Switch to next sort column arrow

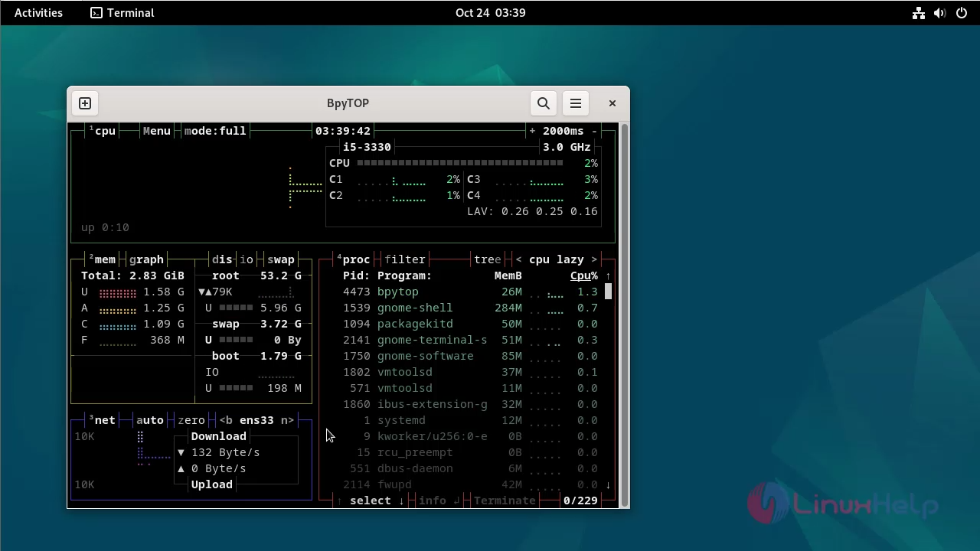click(x=593, y=259)
